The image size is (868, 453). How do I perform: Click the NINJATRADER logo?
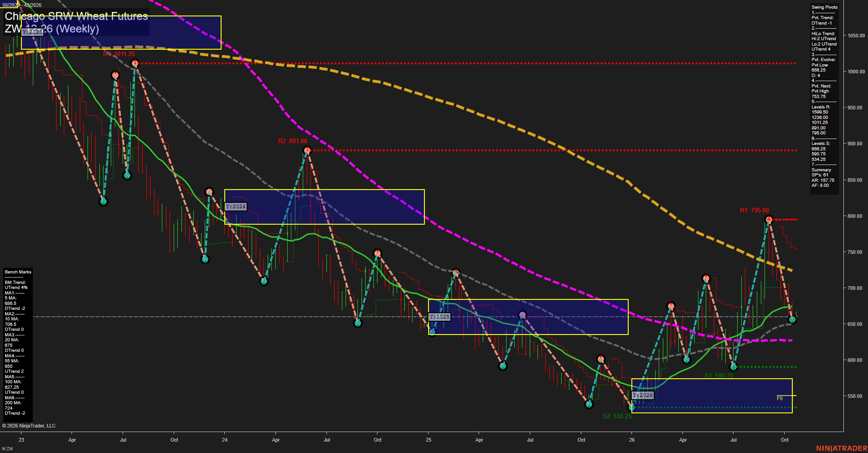[842, 448]
